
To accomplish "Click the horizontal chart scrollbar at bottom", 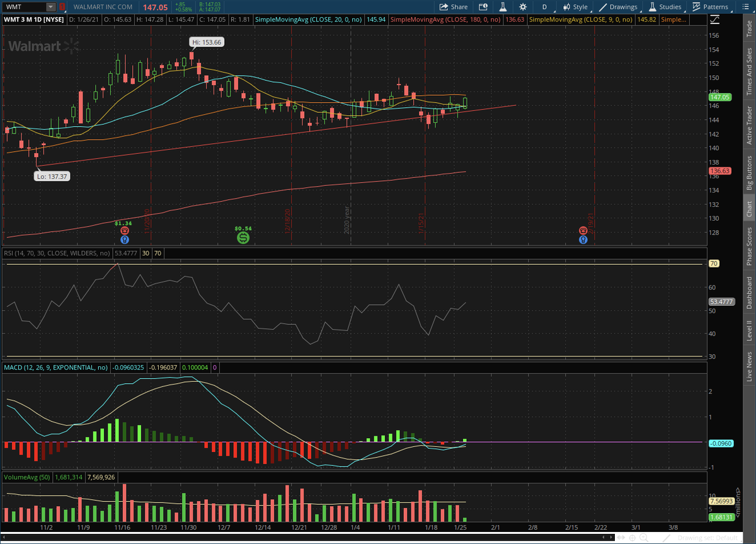I will tap(307, 538).
